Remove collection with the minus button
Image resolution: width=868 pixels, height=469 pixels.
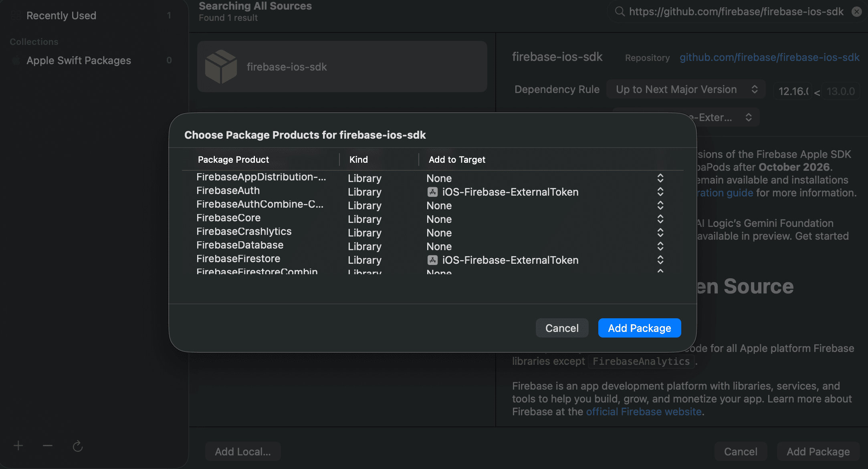(48, 446)
